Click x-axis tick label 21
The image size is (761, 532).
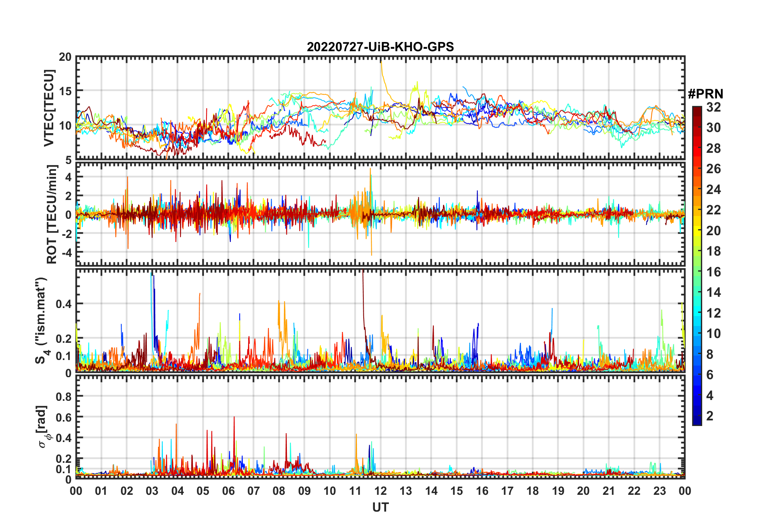[609, 491]
